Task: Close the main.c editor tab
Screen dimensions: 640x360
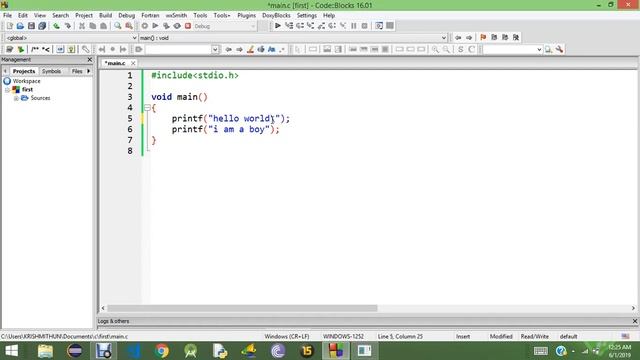Action: 133,63
